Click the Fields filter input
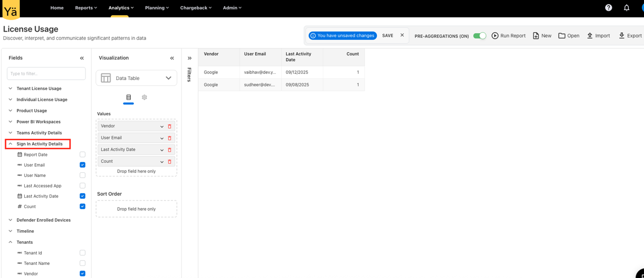The image size is (644, 278). tap(46, 73)
